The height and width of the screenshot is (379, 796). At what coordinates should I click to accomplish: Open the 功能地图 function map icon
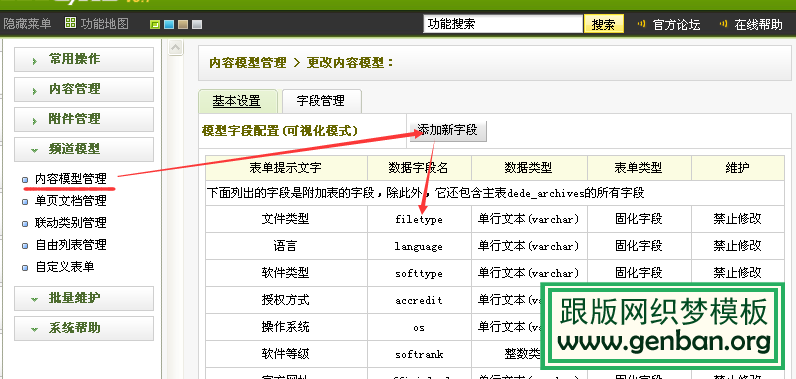pyautogui.click(x=71, y=23)
